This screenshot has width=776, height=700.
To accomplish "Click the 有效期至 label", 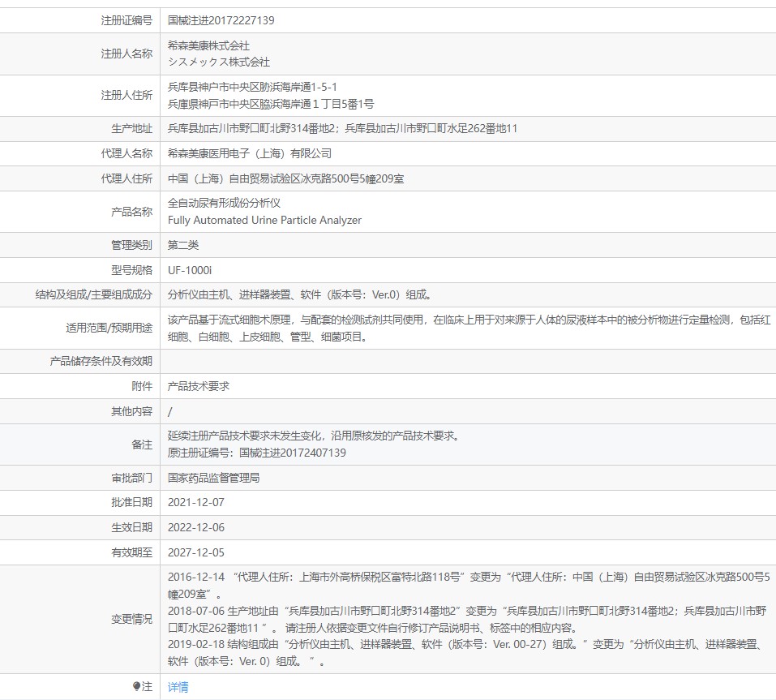I will pos(131,552).
